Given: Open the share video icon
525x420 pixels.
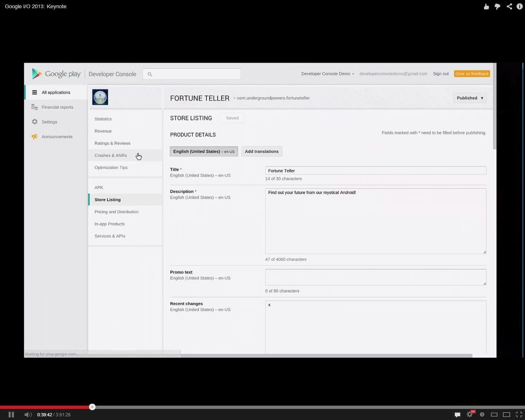Looking at the screenshot, I should [509, 7].
